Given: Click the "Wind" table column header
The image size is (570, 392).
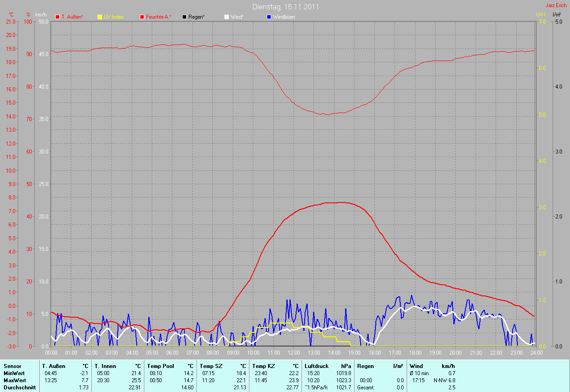Looking at the screenshot, I should click(416, 366).
